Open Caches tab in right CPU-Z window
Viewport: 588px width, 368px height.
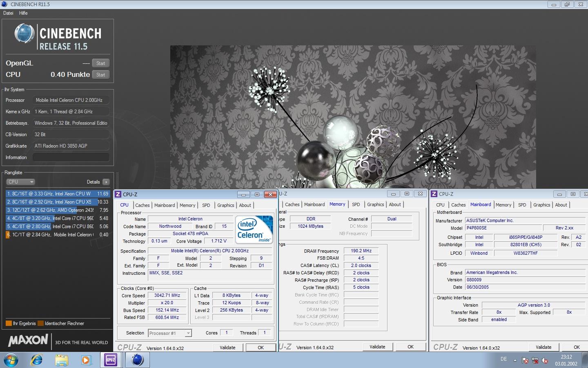(x=458, y=205)
